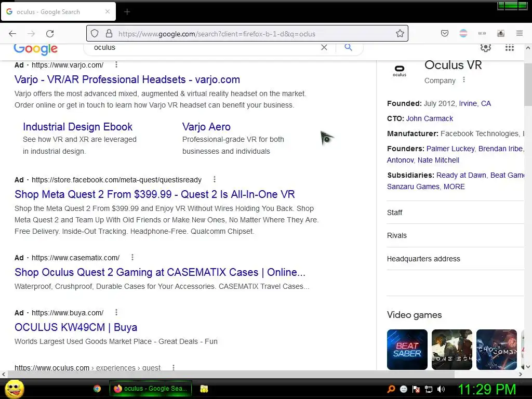Viewport: 532px width, 399px height.
Task: Click the Google logo
Action: [x=36, y=49]
